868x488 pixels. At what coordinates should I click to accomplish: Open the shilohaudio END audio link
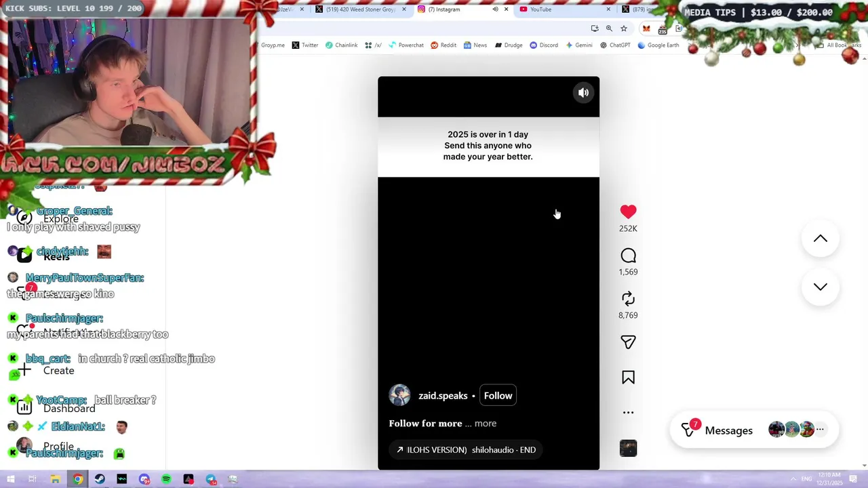click(467, 450)
